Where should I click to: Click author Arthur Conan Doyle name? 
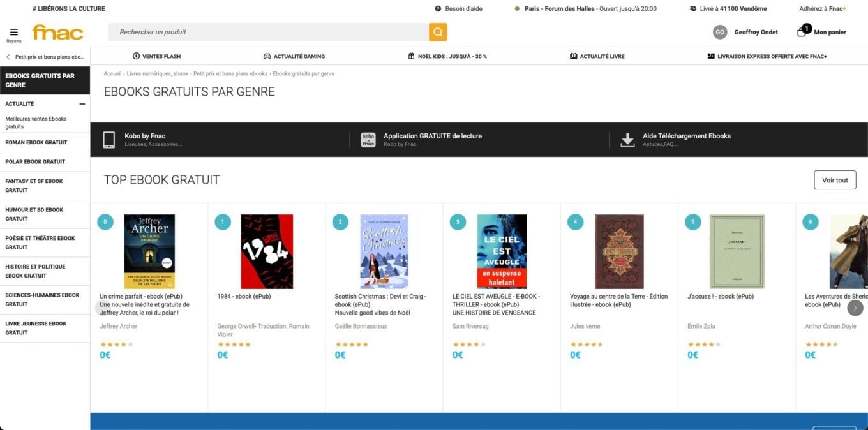click(831, 326)
